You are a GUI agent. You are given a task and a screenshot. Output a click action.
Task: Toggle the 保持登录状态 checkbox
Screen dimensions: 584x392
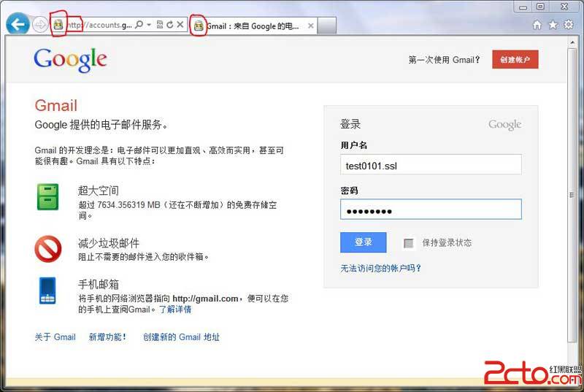409,243
